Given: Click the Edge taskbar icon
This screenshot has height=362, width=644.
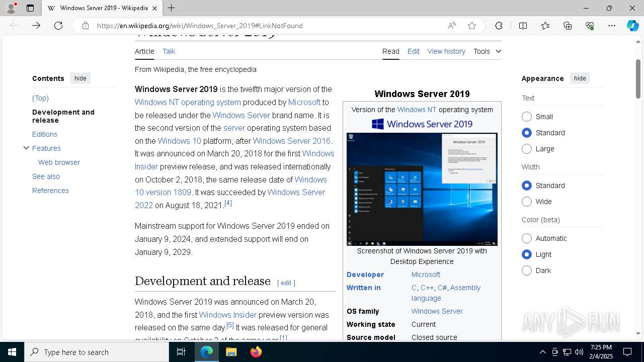Looking at the screenshot, I should (207, 352).
